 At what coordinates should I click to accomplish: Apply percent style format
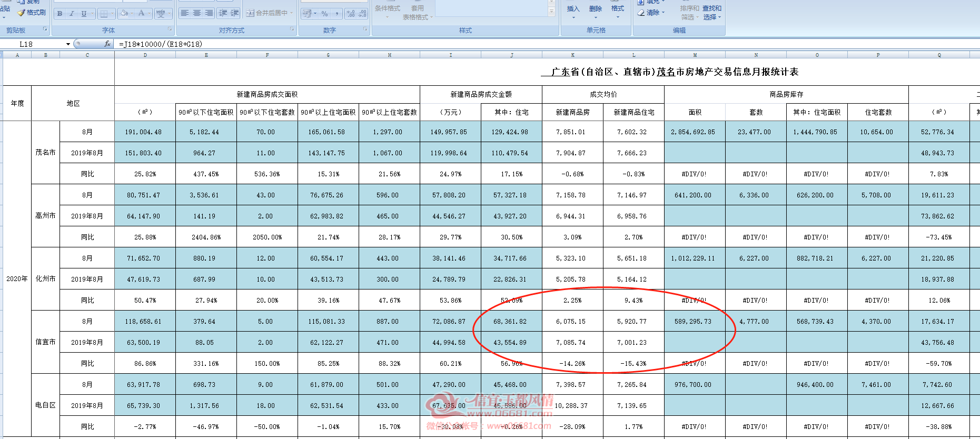click(x=325, y=14)
